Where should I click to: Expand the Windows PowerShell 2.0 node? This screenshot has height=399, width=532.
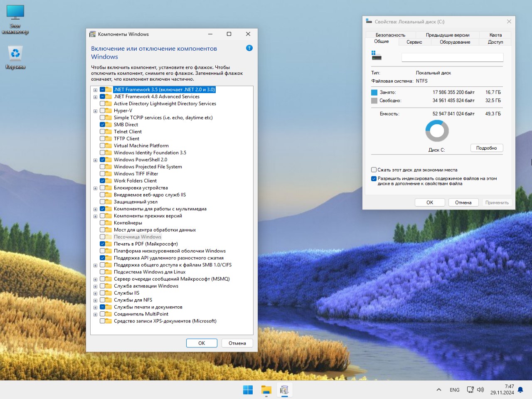point(96,160)
